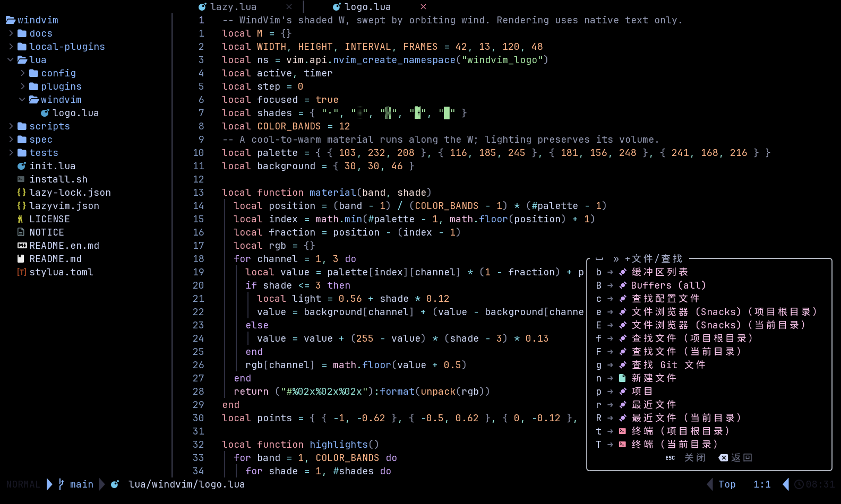Click the license icon beside LICENSE
Viewport: 841px width, 504px height.
[x=21, y=219]
